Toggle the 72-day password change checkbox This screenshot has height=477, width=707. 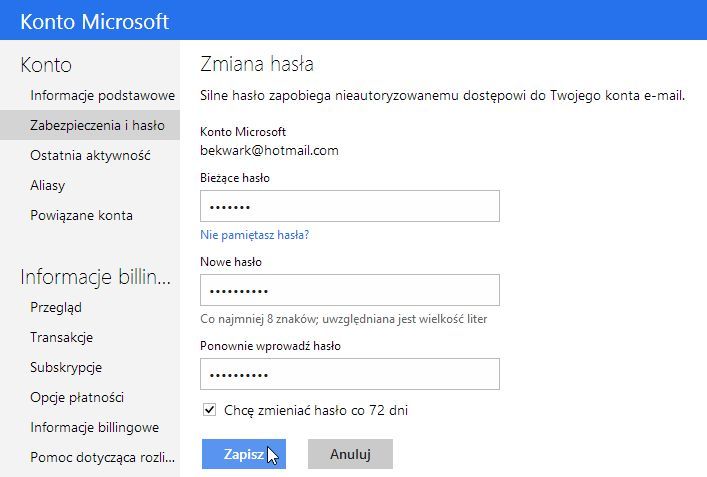(210, 409)
